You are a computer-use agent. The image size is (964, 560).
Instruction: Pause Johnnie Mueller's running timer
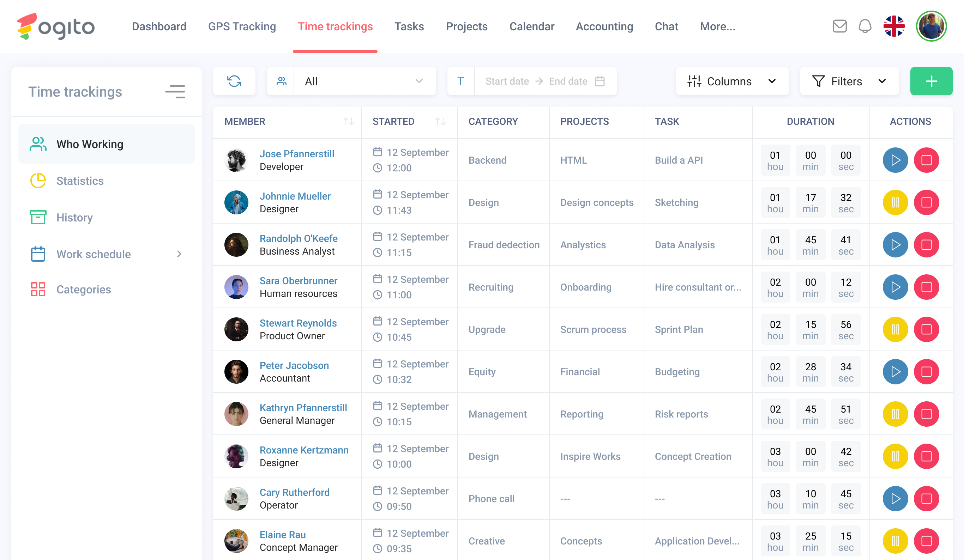895,202
